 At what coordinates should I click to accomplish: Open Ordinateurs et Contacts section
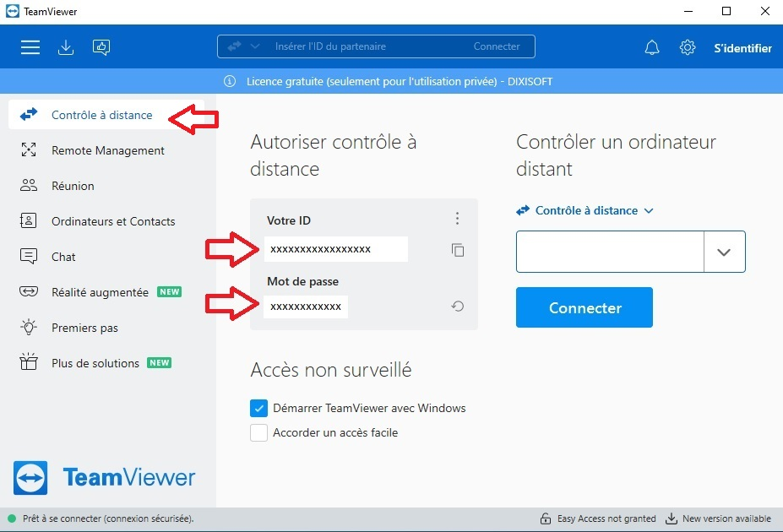point(113,221)
